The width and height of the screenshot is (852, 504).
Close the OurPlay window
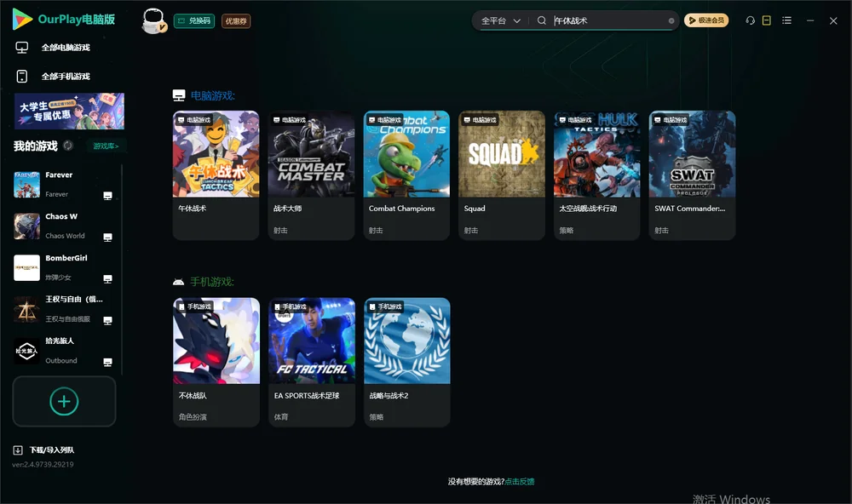[833, 20]
